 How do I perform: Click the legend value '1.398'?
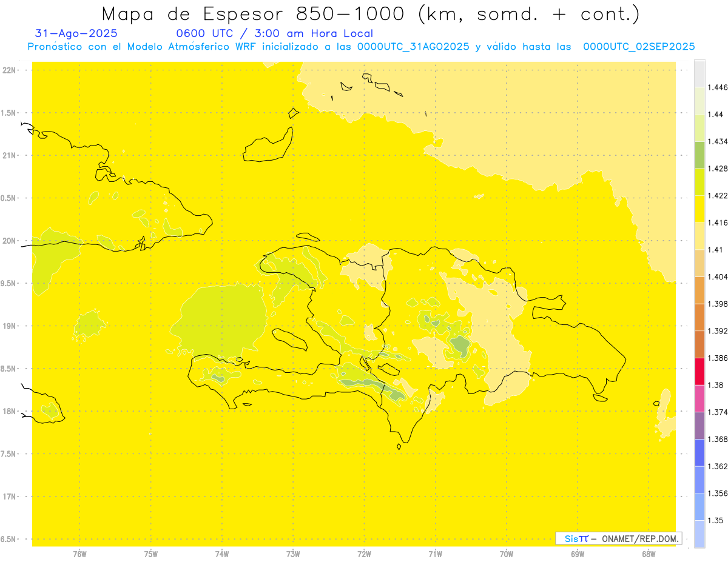point(718,304)
